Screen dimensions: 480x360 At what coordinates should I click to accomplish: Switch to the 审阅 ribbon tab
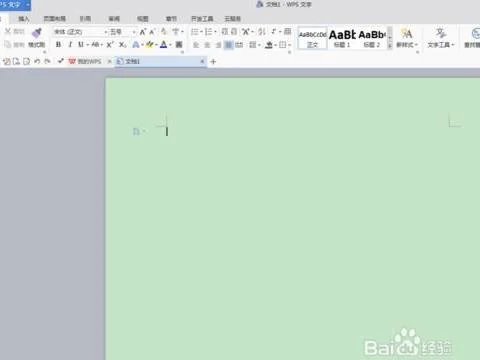tap(114, 19)
